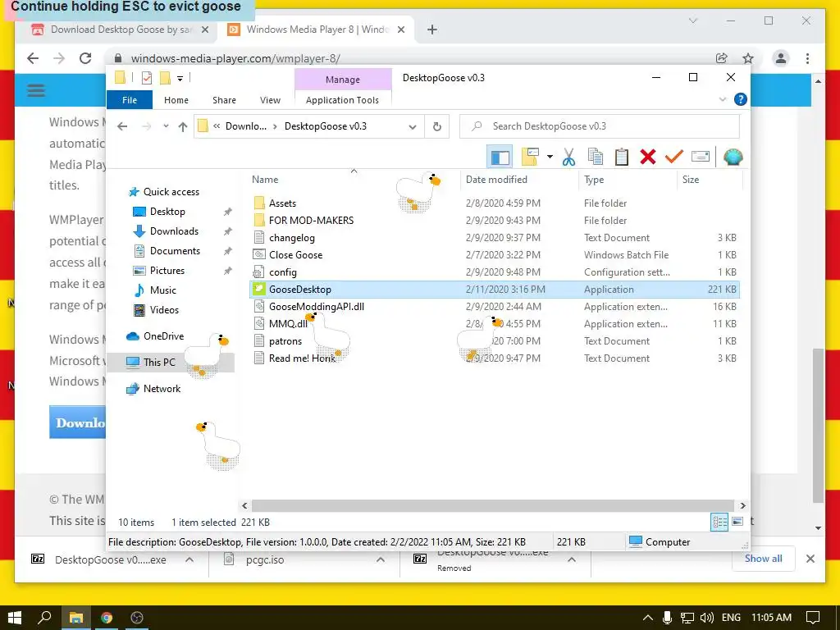Select Network in the navigation pane
Viewport: 840px width, 630px height.
pos(162,388)
